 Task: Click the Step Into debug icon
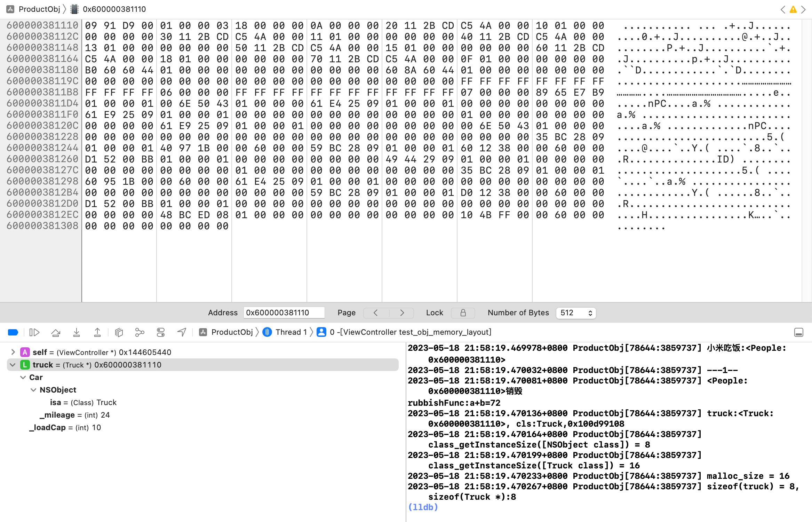(77, 332)
